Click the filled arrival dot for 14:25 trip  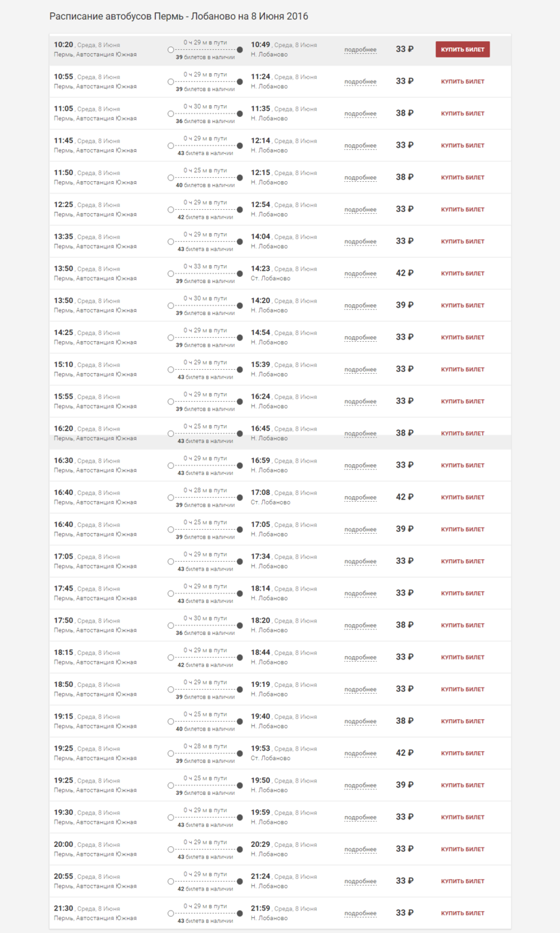tap(240, 338)
